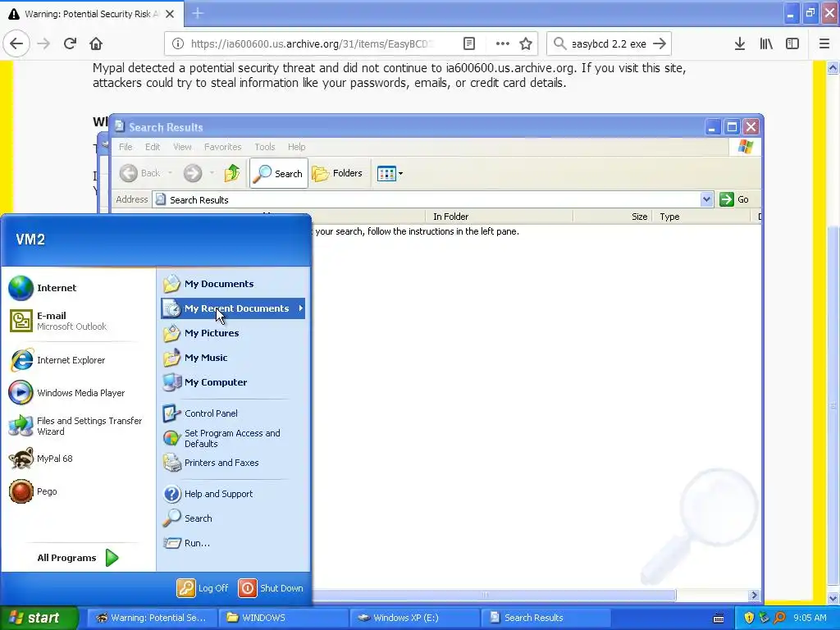Toggle browser sidebar
840x630 pixels.
pos(792,44)
